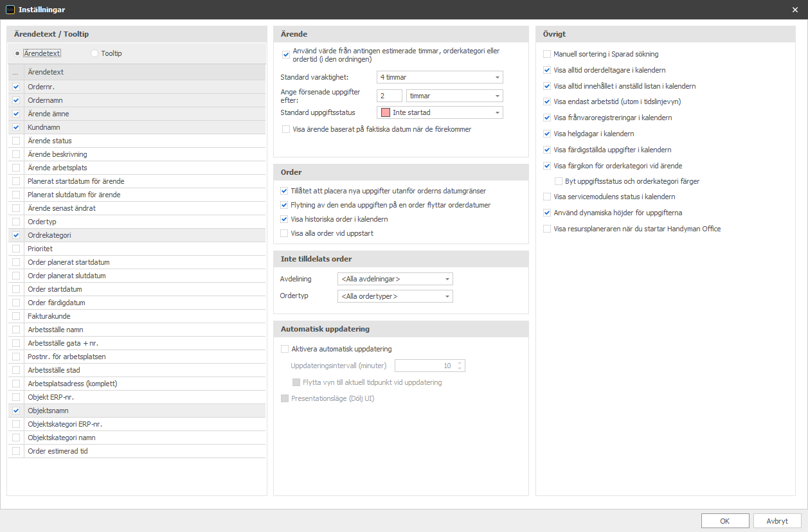
Task: Check Visa resursplaneraren när du startar
Action: click(x=547, y=229)
